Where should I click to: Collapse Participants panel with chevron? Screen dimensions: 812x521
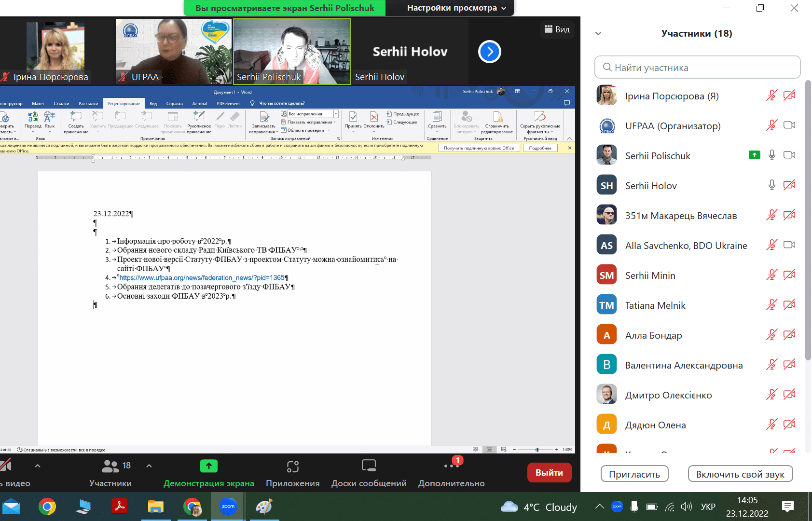point(598,33)
